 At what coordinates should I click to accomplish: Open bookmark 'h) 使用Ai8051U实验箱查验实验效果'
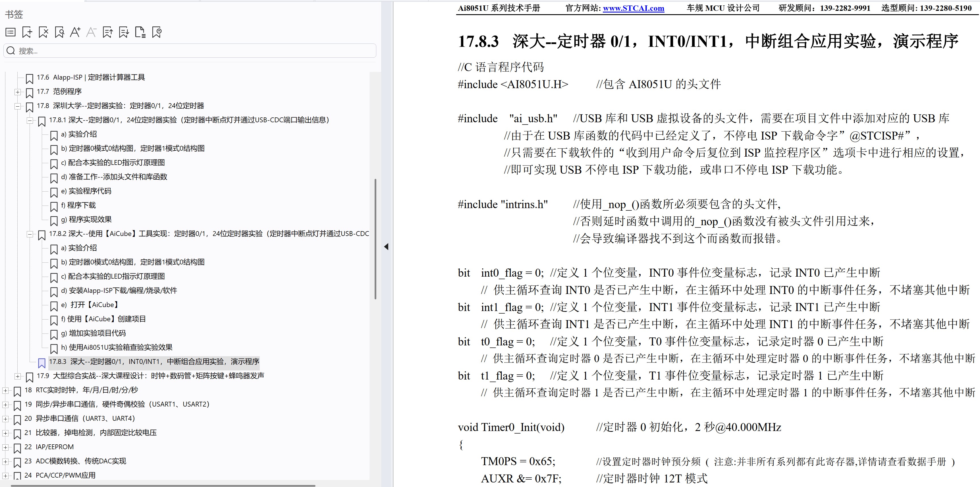coord(117,347)
